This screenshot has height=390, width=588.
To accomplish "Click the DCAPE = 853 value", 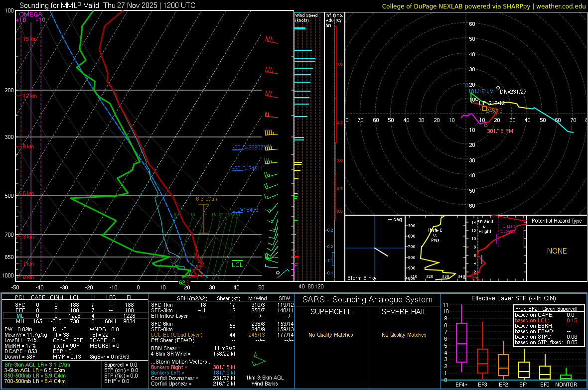I will pyautogui.click(x=20, y=351).
